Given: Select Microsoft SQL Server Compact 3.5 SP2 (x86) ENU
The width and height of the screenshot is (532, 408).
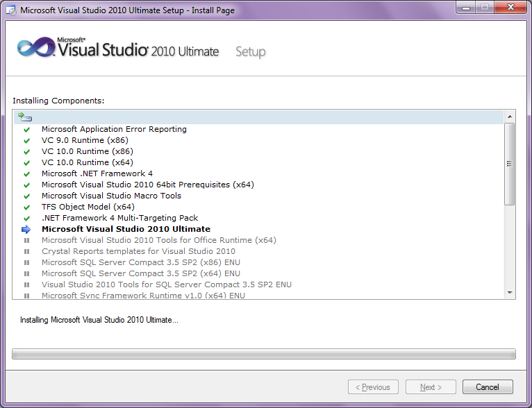Looking at the screenshot, I should 140,262.
